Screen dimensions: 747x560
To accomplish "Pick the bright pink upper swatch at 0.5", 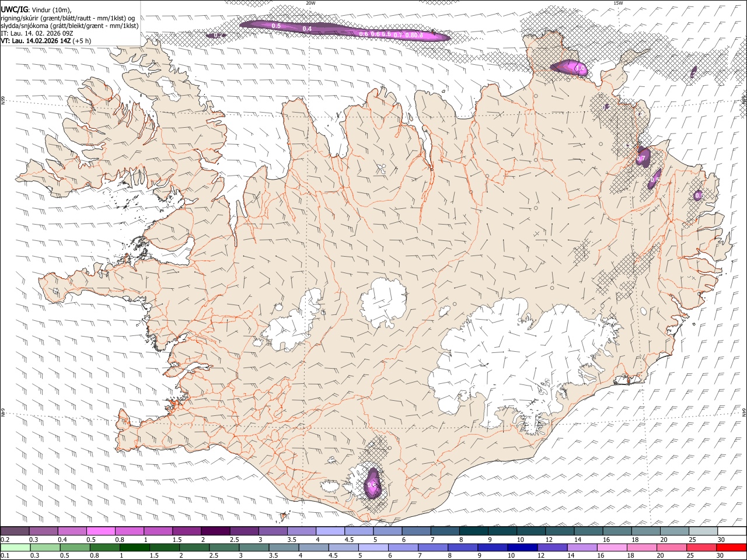I will (101, 531).
